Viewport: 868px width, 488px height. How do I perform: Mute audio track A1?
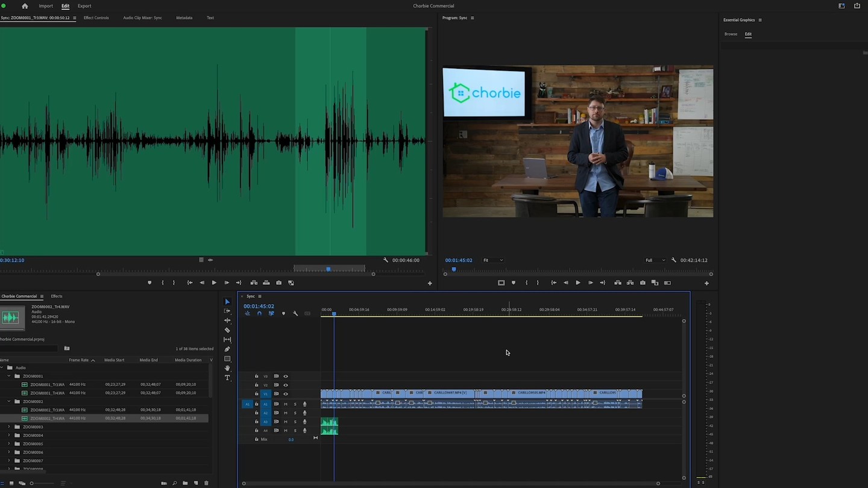[x=286, y=404]
